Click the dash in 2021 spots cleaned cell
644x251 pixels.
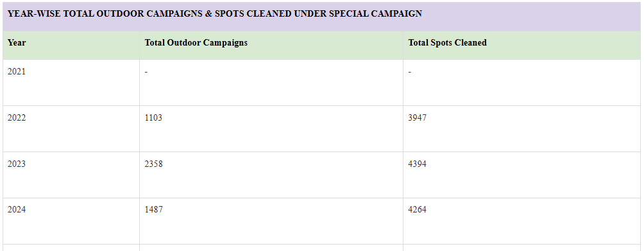(410, 72)
